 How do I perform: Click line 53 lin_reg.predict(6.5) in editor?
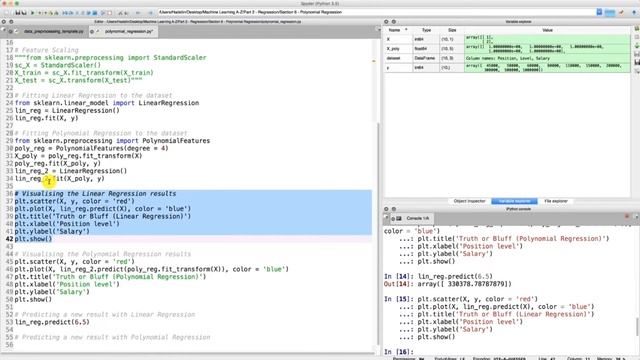pos(52,322)
